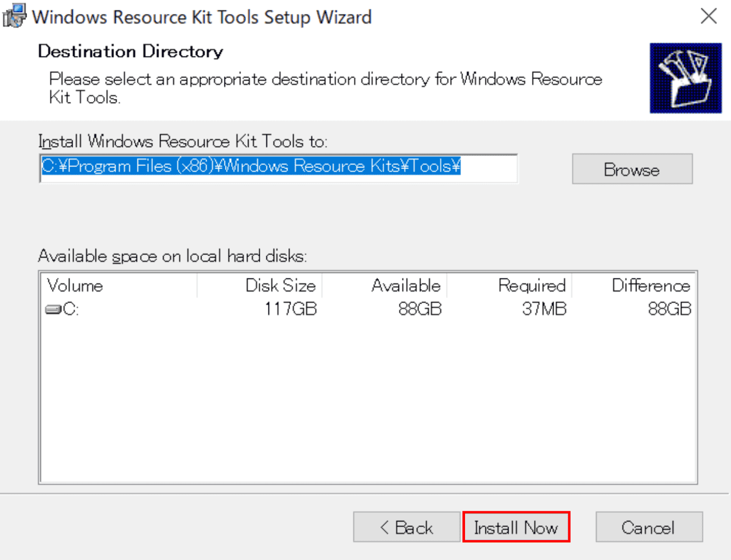Click the 117GB disk size value
This screenshot has height=560, width=731.
(290, 309)
